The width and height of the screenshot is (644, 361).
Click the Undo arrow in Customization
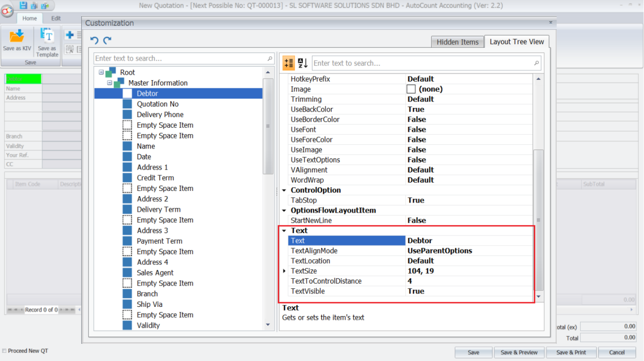pos(94,40)
